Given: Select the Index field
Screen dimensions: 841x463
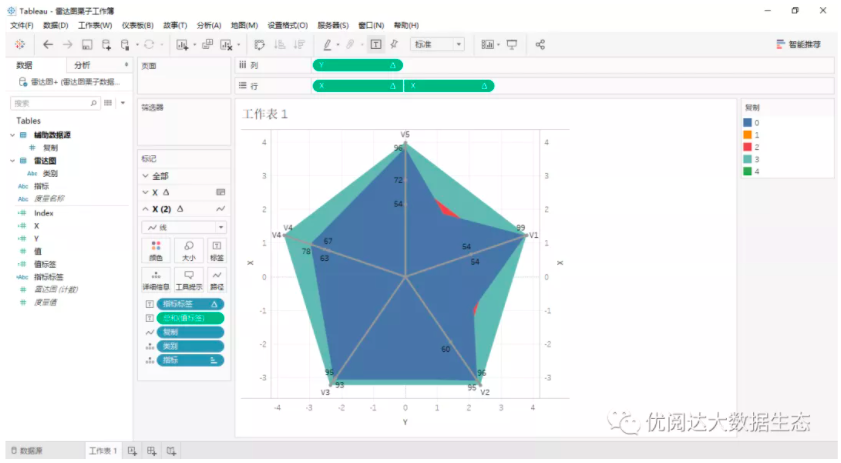Looking at the screenshot, I should (43, 213).
